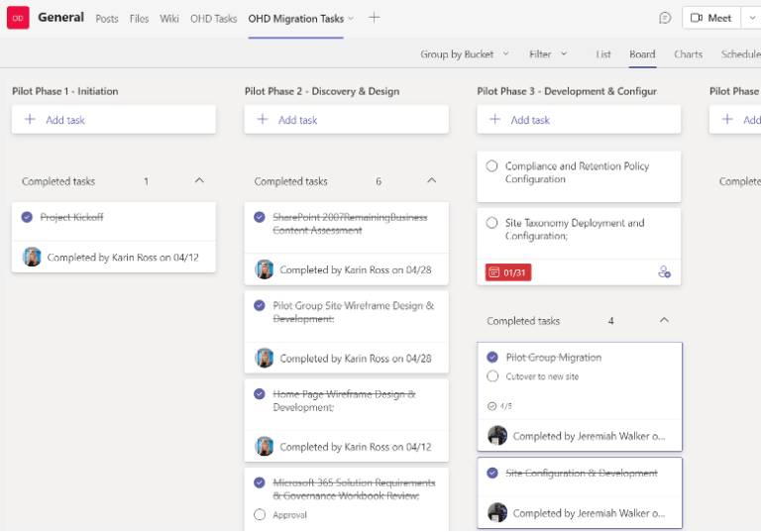Add task in Pilot Phase 3 bucket

(579, 120)
